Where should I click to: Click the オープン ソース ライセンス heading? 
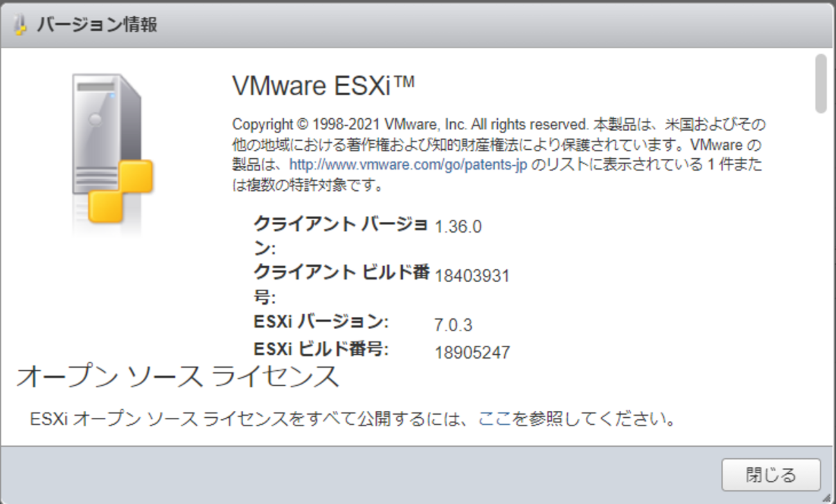(x=177, y=376)
